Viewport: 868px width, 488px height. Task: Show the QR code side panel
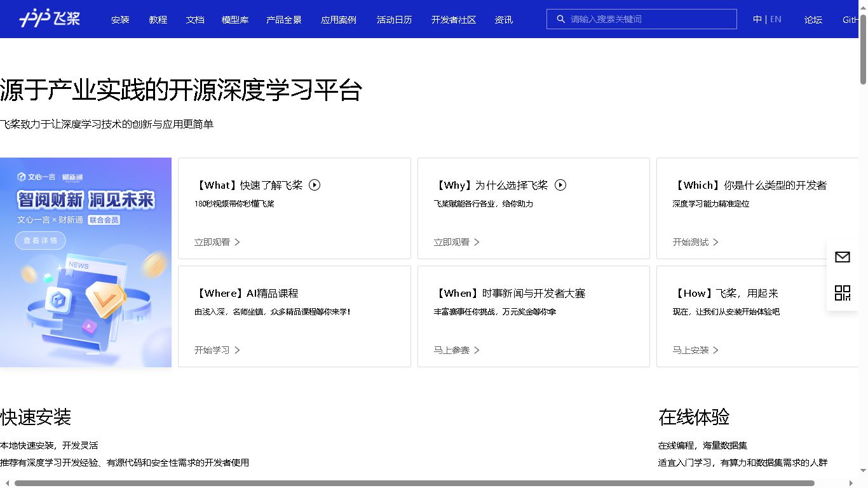[843, 293]
